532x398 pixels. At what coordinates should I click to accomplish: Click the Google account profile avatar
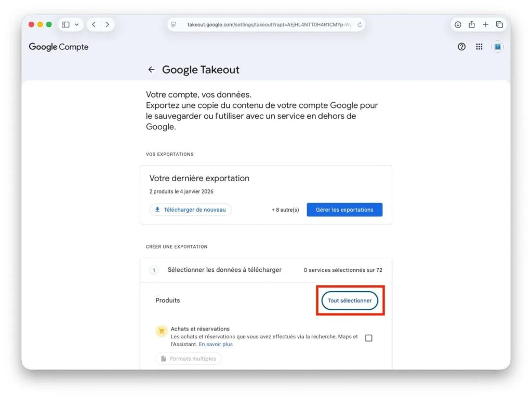[498, 47]
